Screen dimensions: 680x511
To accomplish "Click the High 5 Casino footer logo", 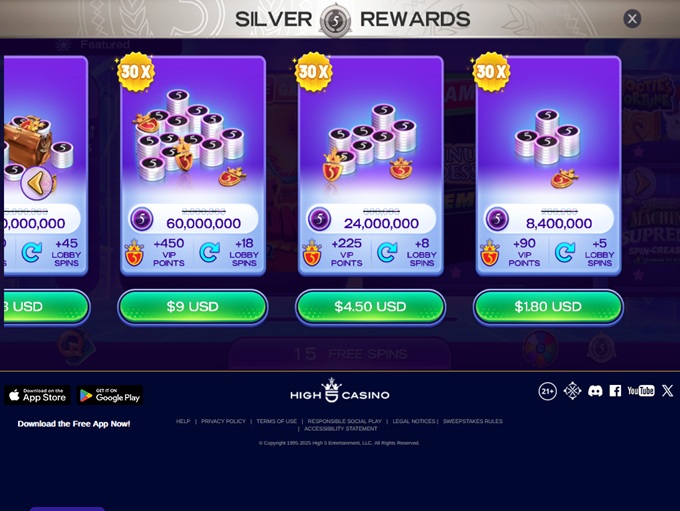I will click(340, 390).
